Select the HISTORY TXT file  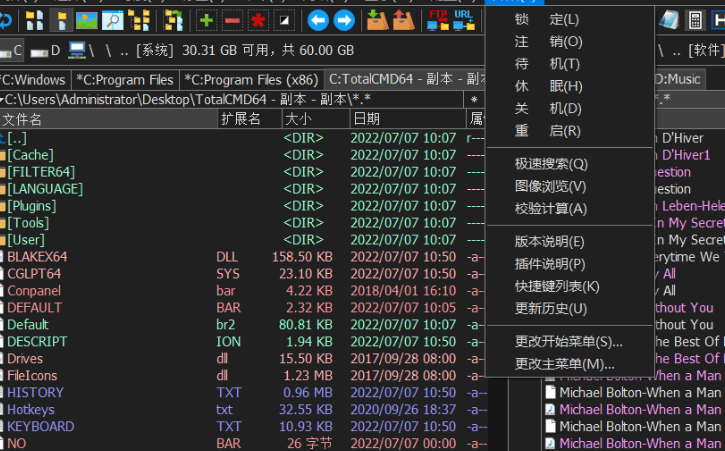(x=242, y=392)
